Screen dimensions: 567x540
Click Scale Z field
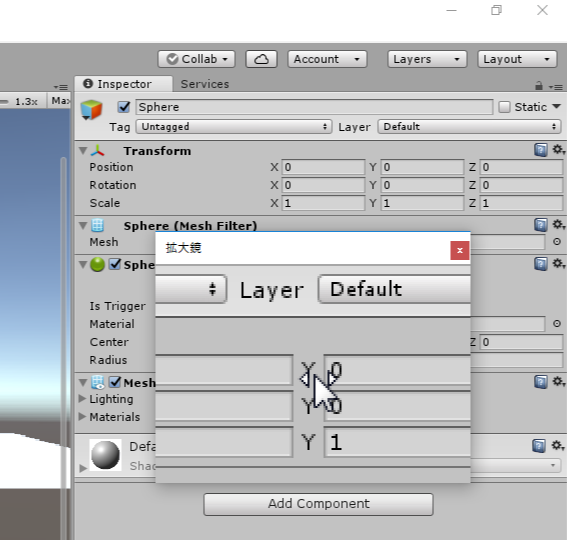(521, 203)
